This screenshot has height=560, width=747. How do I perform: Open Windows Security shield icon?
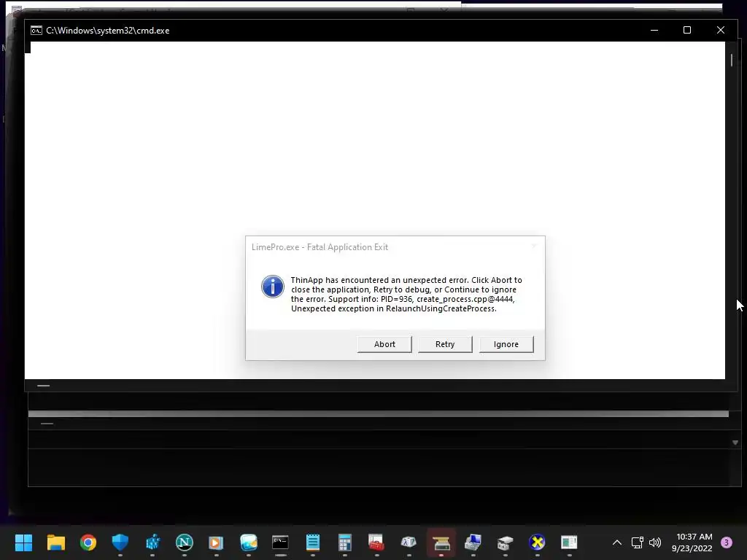point(120,542)
